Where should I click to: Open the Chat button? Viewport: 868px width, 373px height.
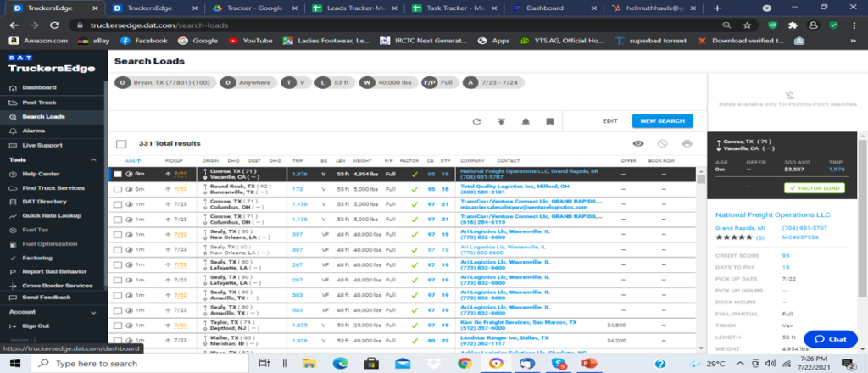pos(831,339)
